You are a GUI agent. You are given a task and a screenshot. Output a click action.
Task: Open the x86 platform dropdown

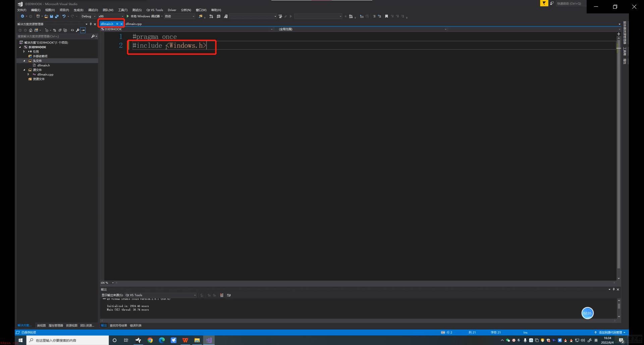tap(111, 16)
